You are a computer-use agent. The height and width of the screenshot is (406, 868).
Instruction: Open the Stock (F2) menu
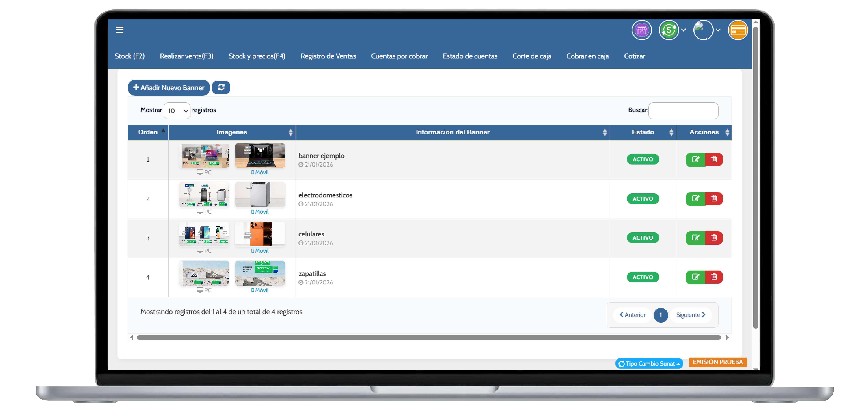[130, 56]
